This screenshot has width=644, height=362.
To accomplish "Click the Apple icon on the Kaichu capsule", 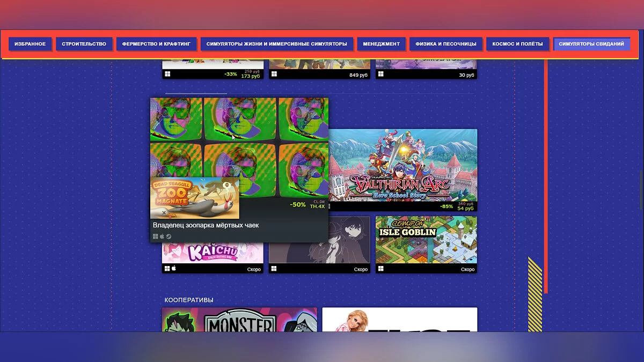I will click(174, 269).
